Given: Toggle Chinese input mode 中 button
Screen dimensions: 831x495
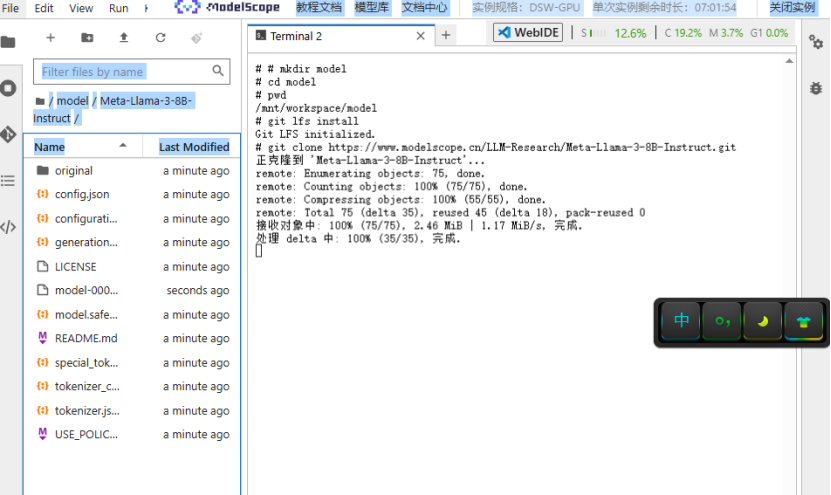Looking at the screenshot, I should tap(681, 321).
